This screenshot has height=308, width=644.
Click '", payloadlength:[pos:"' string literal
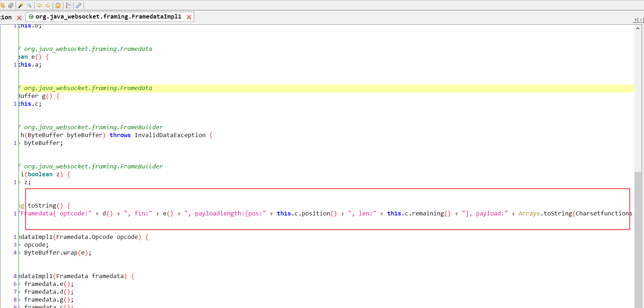click(x=225, y=213)
